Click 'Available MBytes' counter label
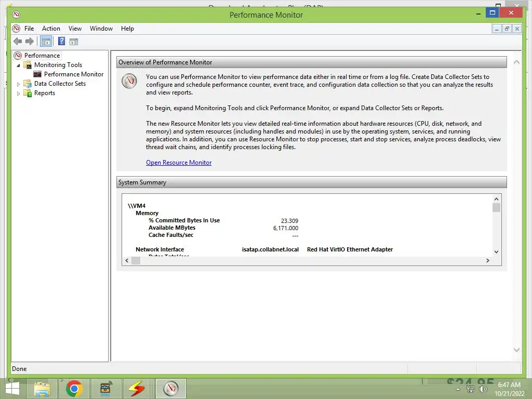This screenshot has height=399, width=532. click(x=172, y=228)
